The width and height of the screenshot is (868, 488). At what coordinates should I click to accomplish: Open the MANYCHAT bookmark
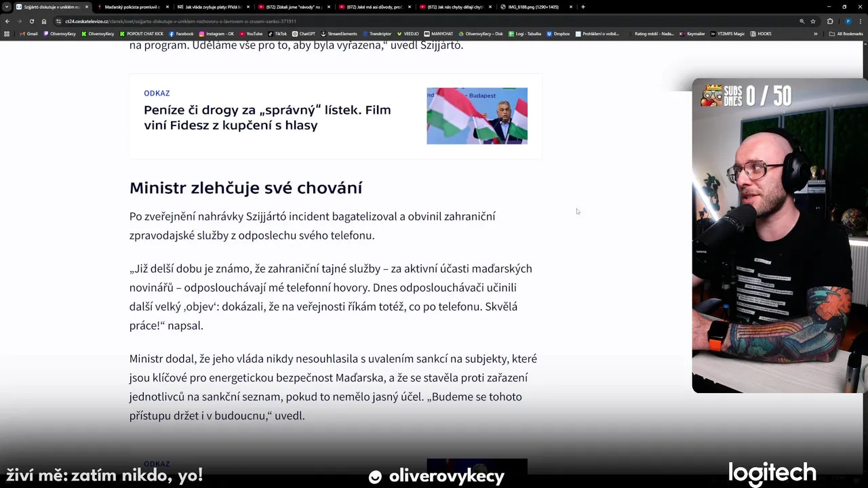(439, 33)
